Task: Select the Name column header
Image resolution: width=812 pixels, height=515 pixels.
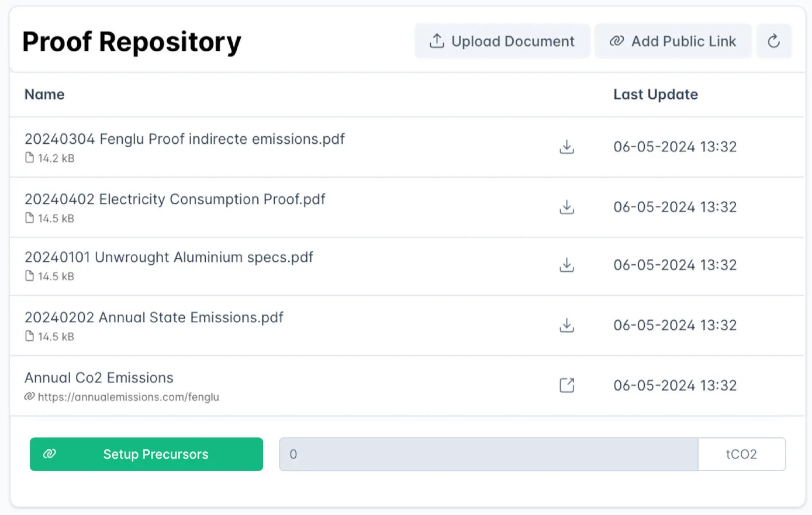Action: 44,95
